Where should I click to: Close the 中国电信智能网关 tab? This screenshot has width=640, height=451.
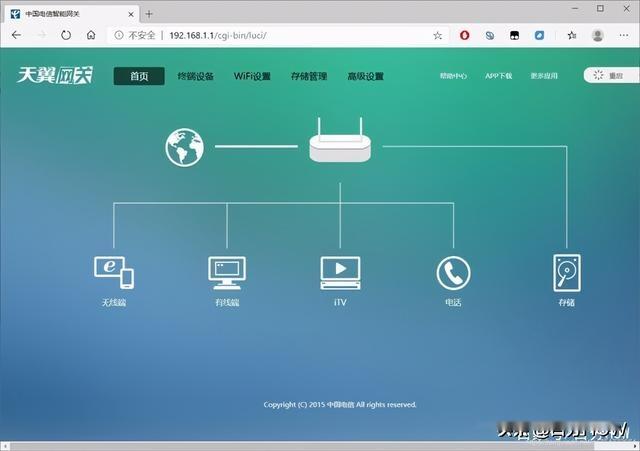(131, 14)
